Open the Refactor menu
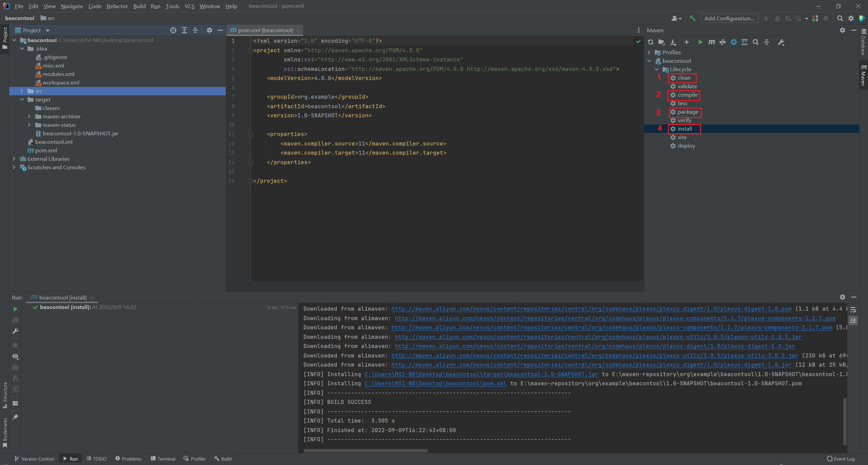The height and width of the screenshot is (465, 868). 117,6
